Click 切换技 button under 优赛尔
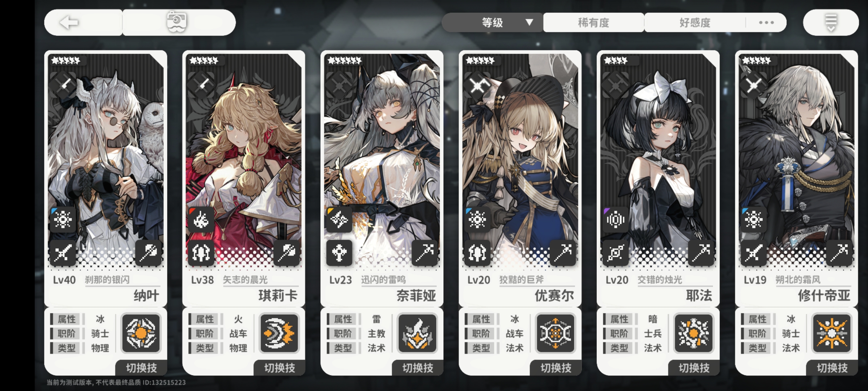This screenshot has height=391, width=868. click(556, 368)
